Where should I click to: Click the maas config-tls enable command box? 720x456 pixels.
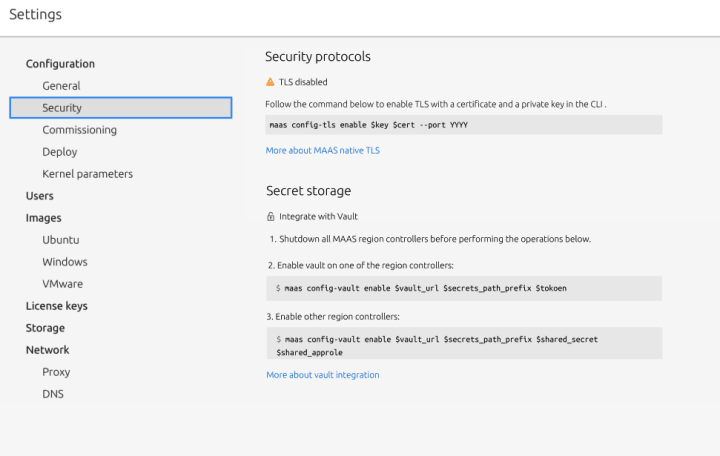[464, 125]
